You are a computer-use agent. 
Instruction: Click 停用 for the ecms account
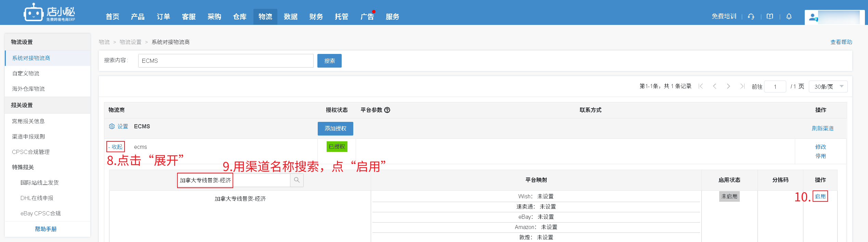point(821,156)
